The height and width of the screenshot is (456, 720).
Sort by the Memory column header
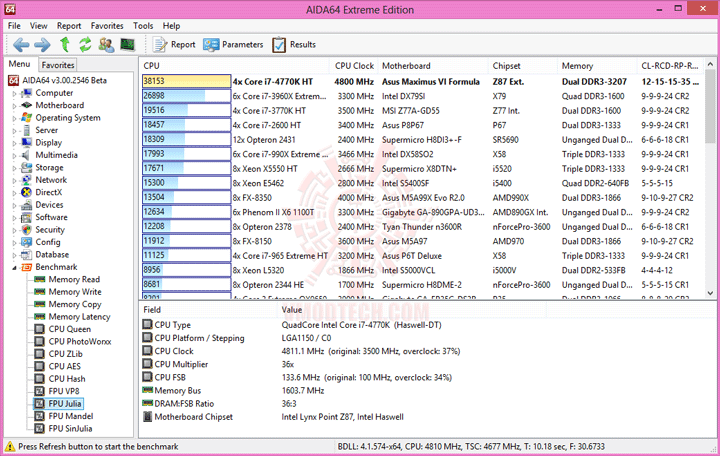coord(597,66)
